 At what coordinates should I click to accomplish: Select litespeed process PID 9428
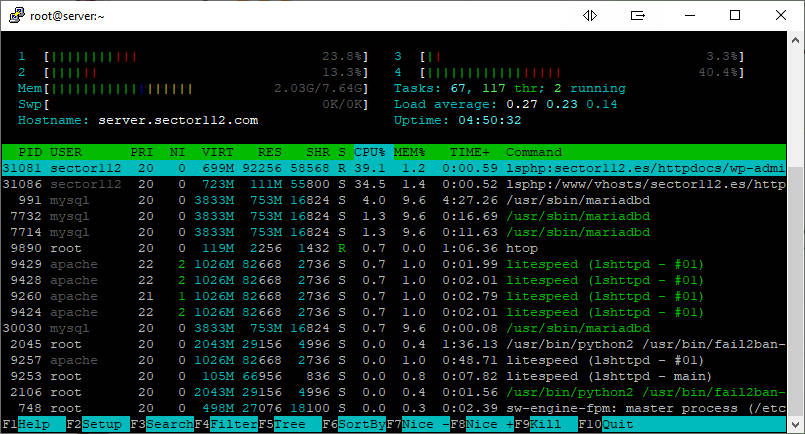click(x=394, y=280)
